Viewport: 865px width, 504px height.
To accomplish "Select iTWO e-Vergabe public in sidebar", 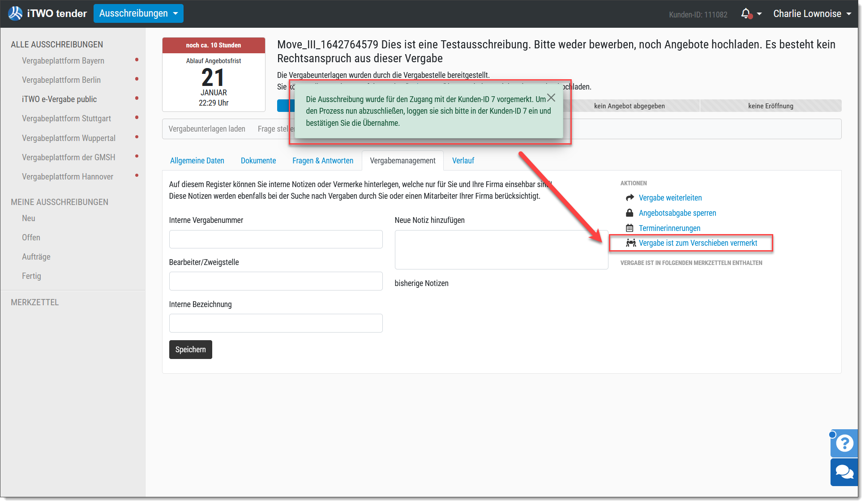I will click(59, 99).
